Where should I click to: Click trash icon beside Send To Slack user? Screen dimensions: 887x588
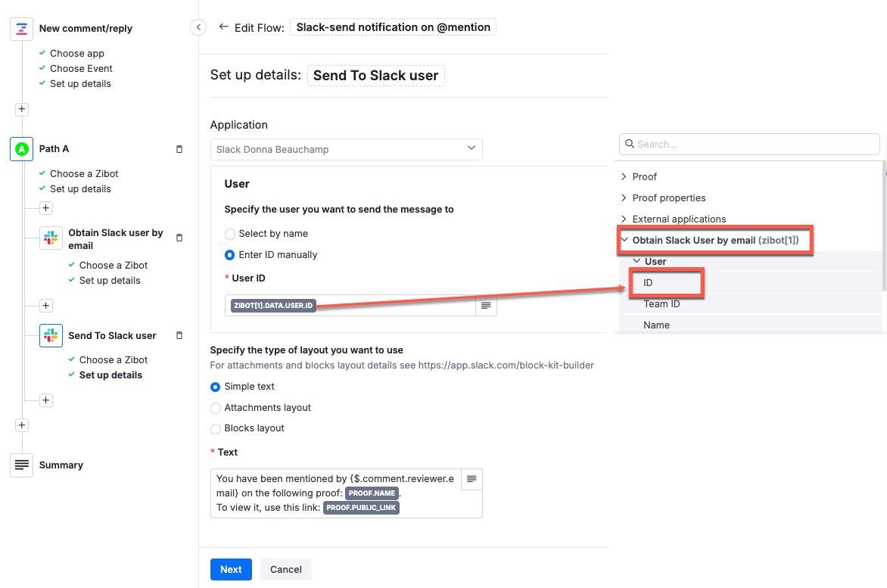point(179,335)
